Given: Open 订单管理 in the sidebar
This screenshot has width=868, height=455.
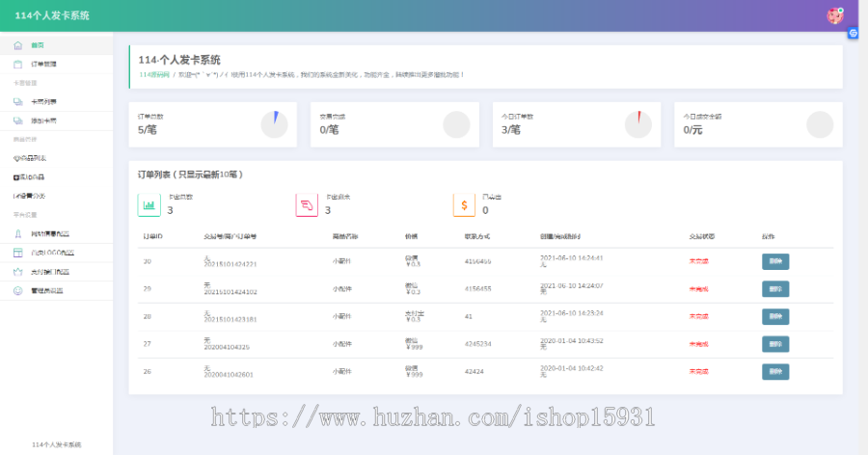Looking at the screenshot, I should pyautogui.click(x=57, y=65).
